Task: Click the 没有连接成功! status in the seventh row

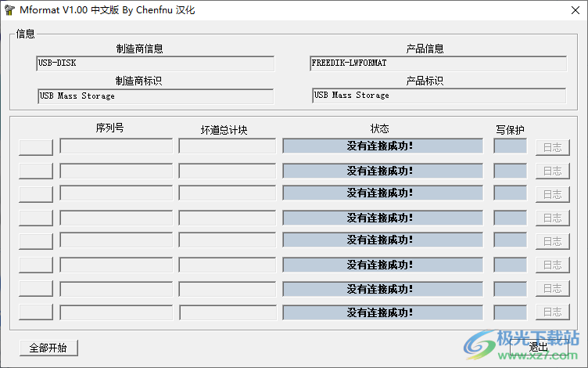Action: coord(383,289)
